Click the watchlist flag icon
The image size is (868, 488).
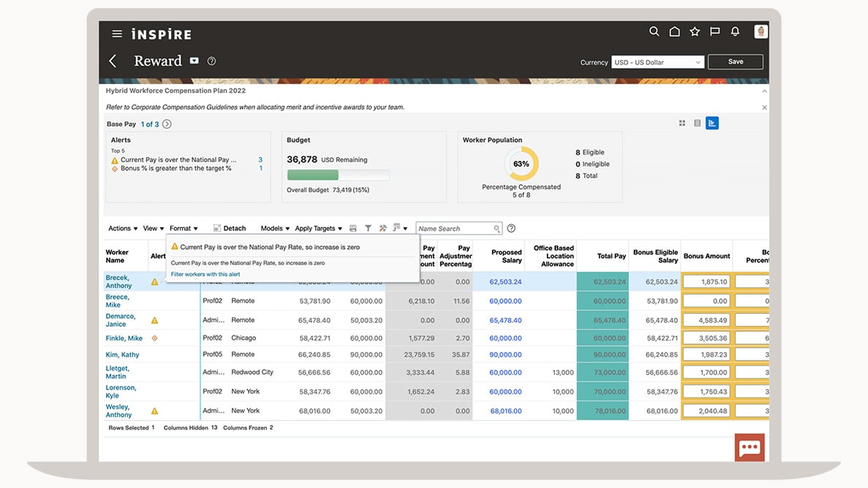tap(714, 31)
